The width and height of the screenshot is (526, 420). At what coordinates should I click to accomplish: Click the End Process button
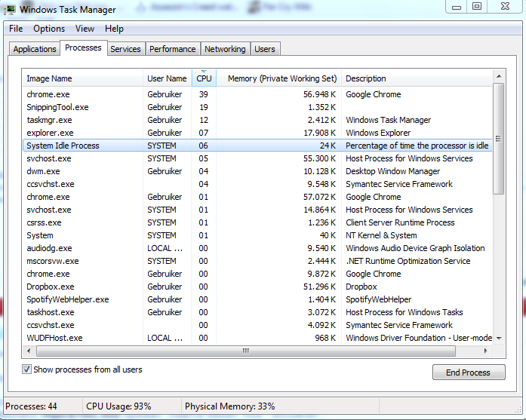click(x=469, y=372)
